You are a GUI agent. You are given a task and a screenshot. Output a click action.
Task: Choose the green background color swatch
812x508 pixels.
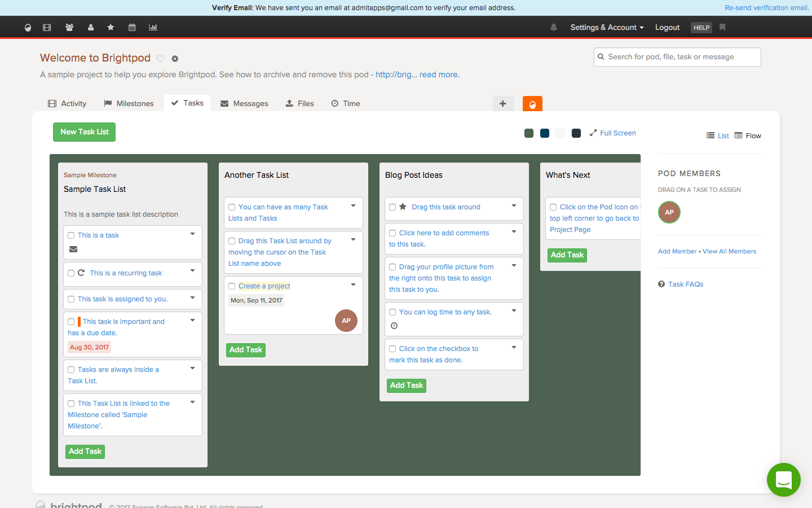point(529,133)
